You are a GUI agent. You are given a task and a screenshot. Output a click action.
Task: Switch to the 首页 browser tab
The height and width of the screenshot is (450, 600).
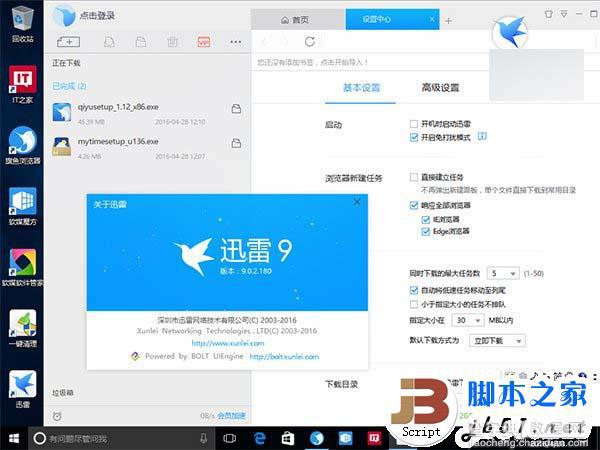pyautogui.click(x=298, y=20)
